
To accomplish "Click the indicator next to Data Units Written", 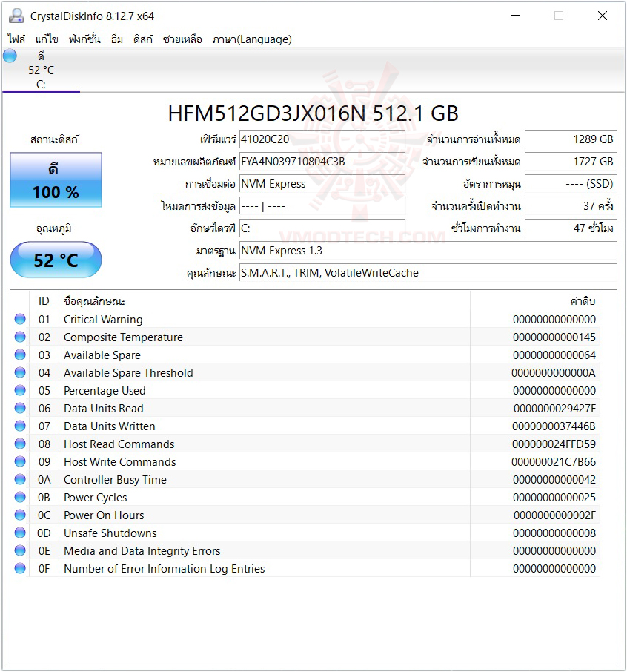I will pos(20,426).
